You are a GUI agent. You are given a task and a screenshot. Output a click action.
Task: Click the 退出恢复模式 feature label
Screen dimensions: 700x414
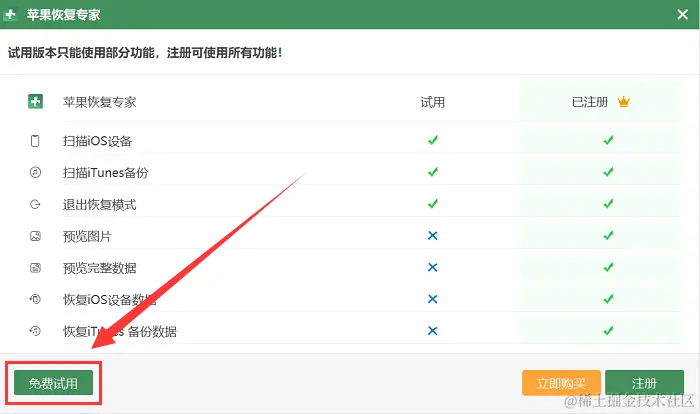(x=100, y=205)
